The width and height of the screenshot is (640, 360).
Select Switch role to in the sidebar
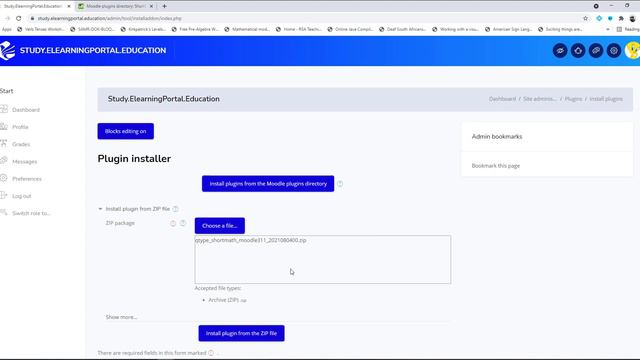click(x=31, y=213)
